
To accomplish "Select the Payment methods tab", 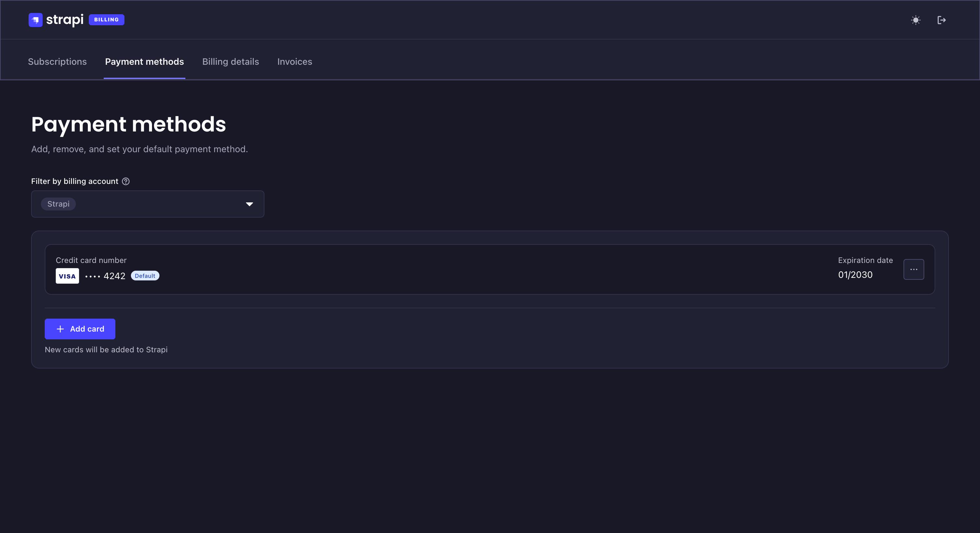I will pos(145,62).
